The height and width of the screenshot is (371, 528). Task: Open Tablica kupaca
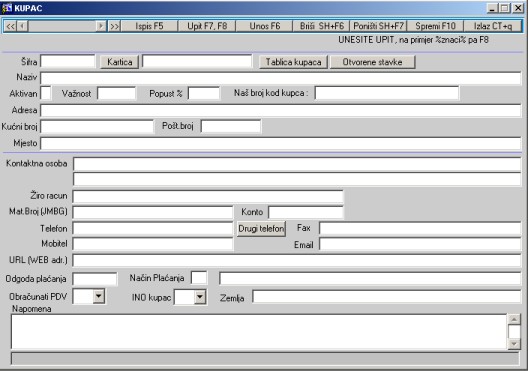coord(293,62)
